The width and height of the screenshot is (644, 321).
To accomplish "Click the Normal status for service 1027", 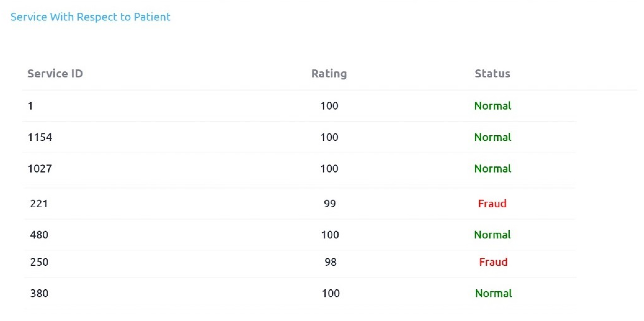I will pyautogui.click(x=493, y=169).
